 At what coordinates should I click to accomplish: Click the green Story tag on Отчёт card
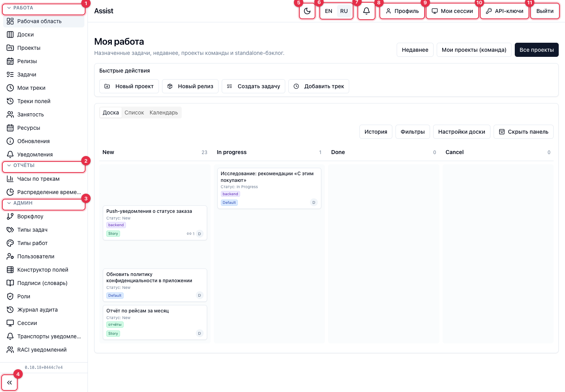113,334
